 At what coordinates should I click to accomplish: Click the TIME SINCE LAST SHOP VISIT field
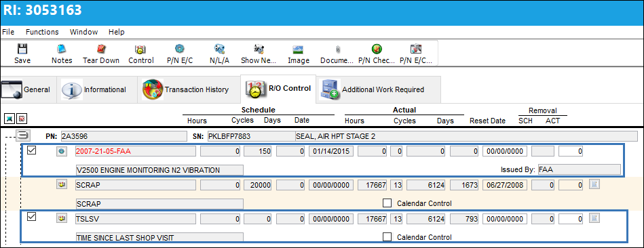point(159,237)
